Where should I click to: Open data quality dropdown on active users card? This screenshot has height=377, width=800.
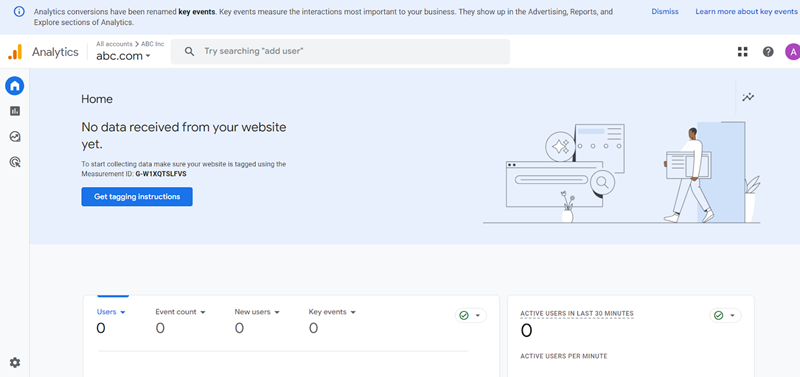[x=725, y=316]
